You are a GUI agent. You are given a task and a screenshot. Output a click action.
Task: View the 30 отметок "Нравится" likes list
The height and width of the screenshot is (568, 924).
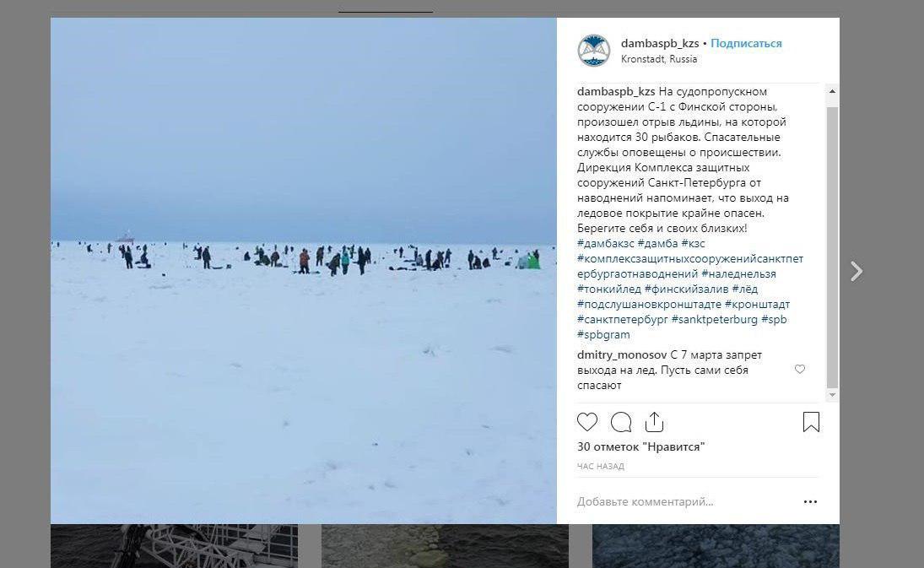pos(640,446)
